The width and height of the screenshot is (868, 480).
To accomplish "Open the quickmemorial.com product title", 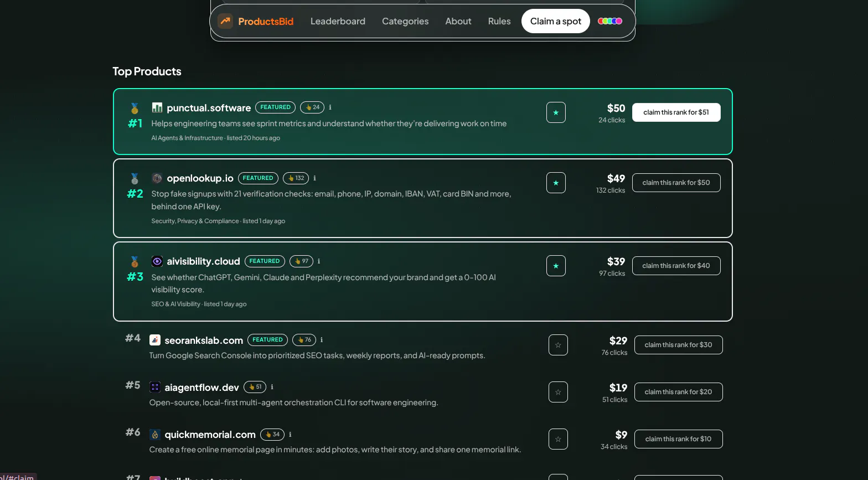I will point(210,435).
